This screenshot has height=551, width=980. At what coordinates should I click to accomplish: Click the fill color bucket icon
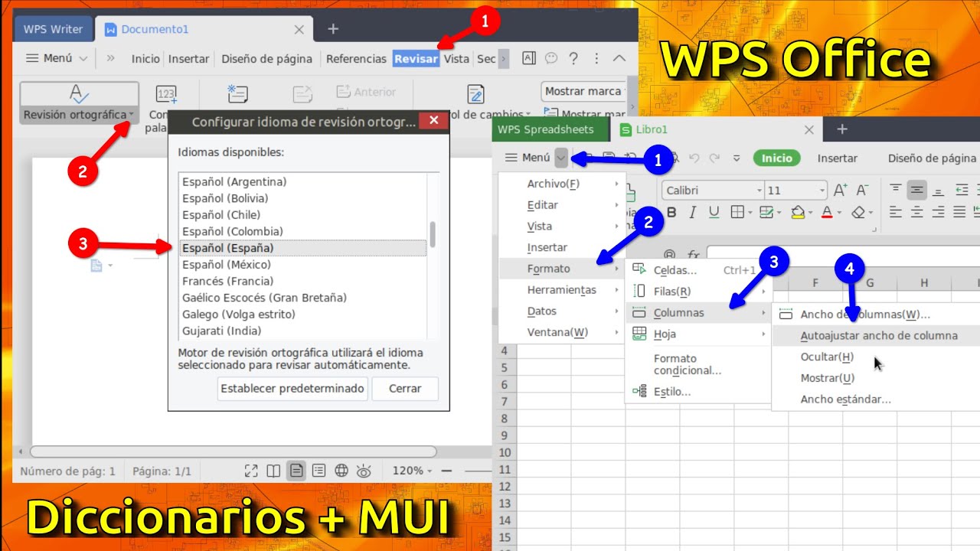798,212
